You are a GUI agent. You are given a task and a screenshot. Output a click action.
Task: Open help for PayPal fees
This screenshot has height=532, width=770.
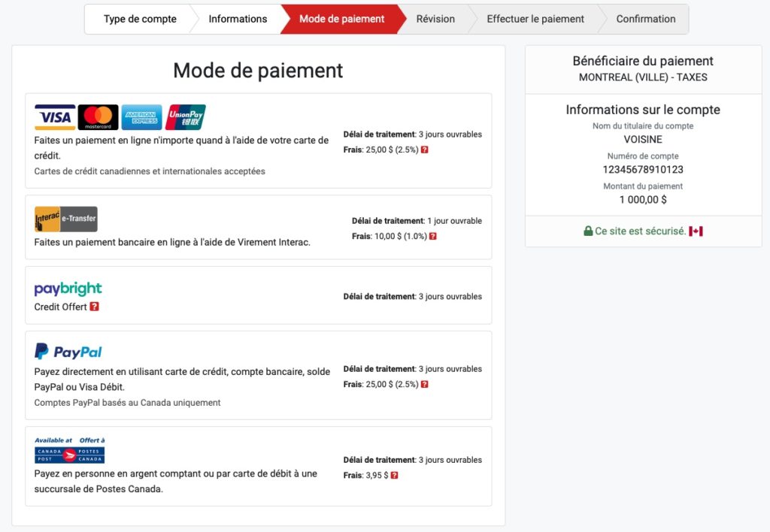coord(425,384)
